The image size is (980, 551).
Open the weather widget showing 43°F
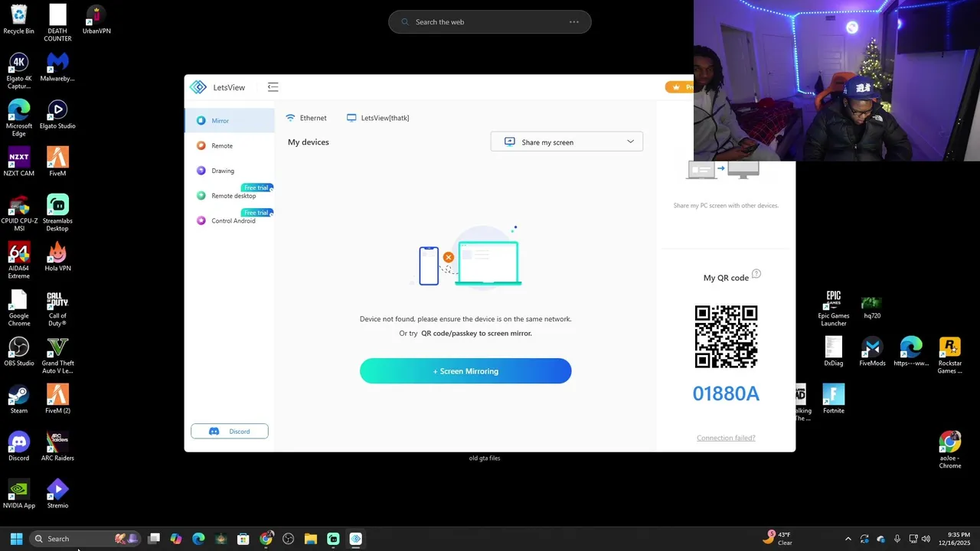(x=777, y=539)
